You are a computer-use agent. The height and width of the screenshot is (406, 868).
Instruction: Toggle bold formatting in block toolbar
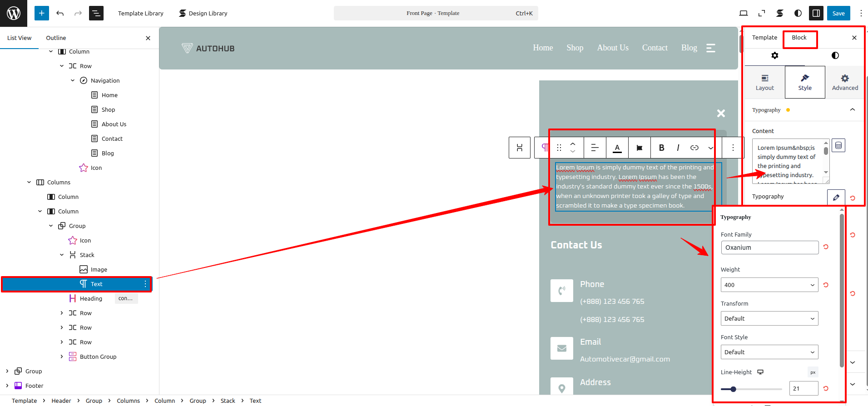661,148
